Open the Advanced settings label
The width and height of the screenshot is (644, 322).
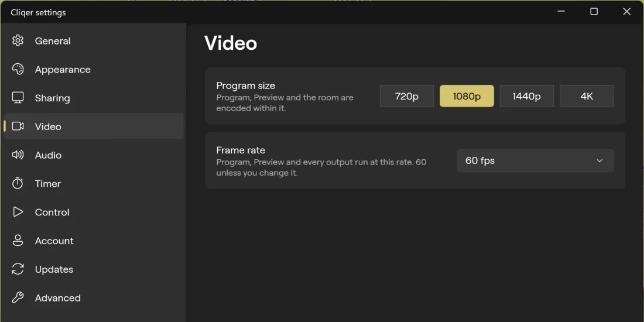(x=57, y=298)
